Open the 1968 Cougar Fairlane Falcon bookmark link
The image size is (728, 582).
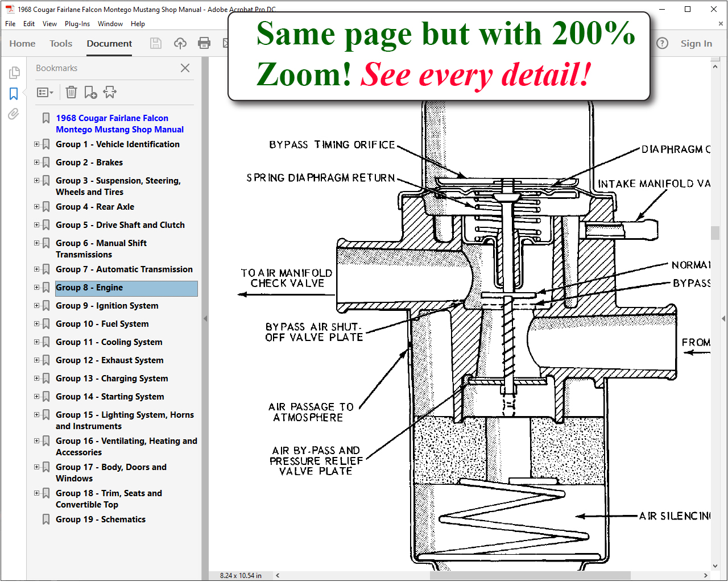point(119,124)
